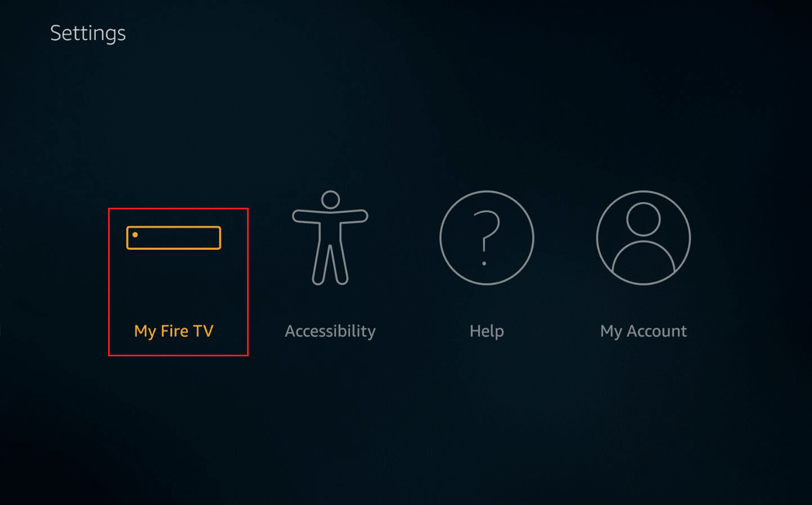Click the My Fire TV text label
The height and width of the screenshot is (505, 812).
coord(174,331)
